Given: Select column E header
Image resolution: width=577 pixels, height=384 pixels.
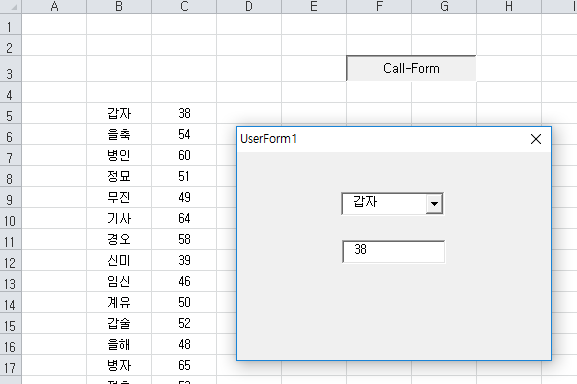Looking at the screenshot, I should click(x=314, y=6).
